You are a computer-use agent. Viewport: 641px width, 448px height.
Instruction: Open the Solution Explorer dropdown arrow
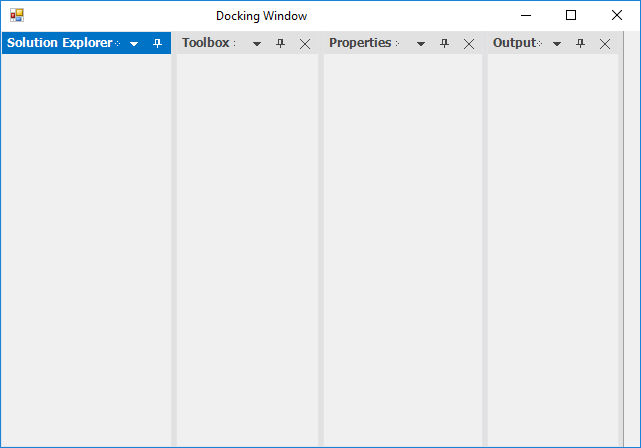point(134,44)
